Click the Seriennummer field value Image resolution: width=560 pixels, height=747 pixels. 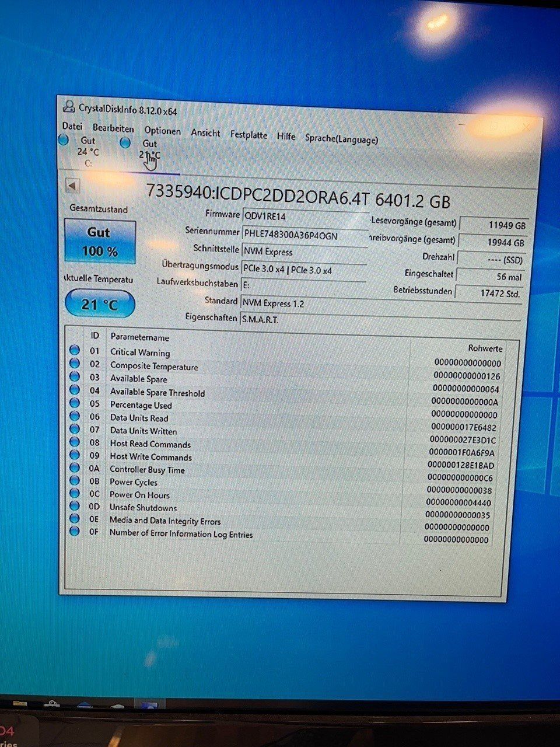coord(305,235)
